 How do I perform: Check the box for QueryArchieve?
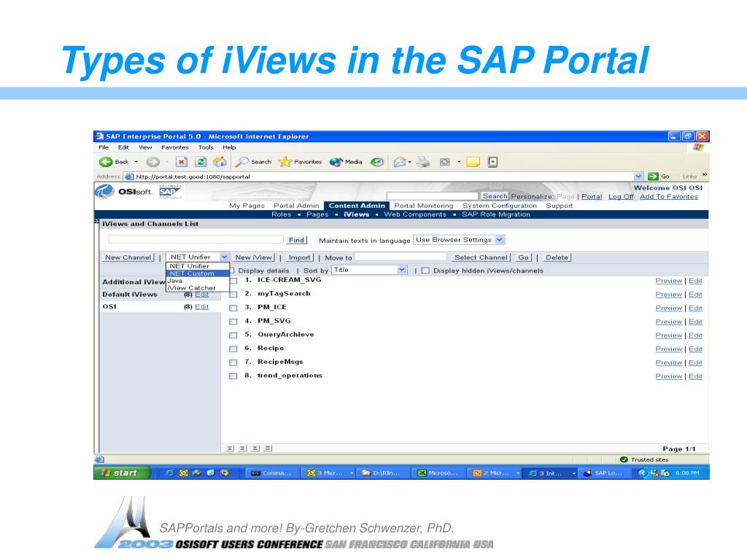point(233,335)
